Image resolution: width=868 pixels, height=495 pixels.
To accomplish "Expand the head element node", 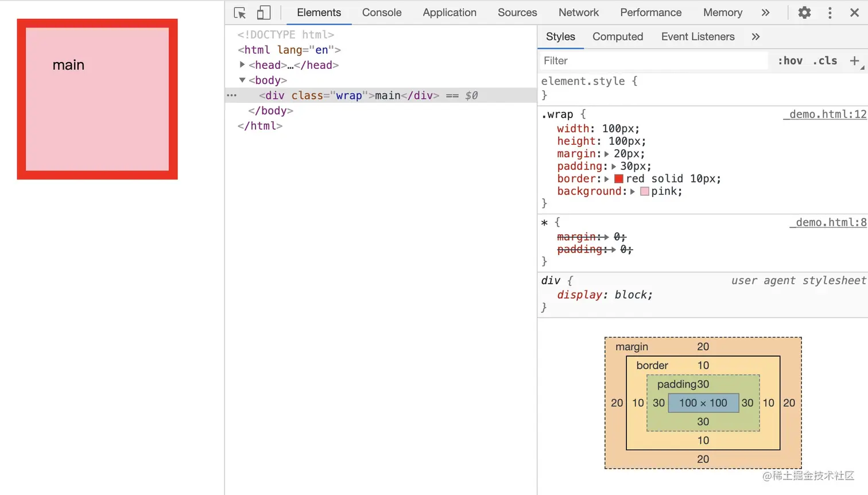I will pyautogui.click(x=242, y=65).
